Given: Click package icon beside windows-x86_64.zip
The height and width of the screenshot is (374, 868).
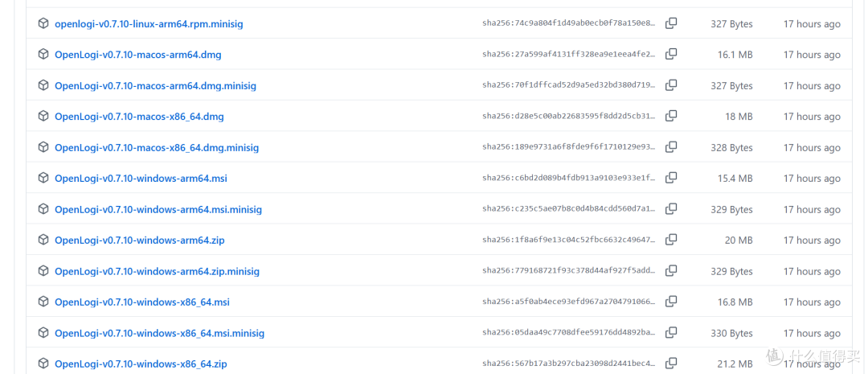Looking at the screenshot, I should [43, 364].
